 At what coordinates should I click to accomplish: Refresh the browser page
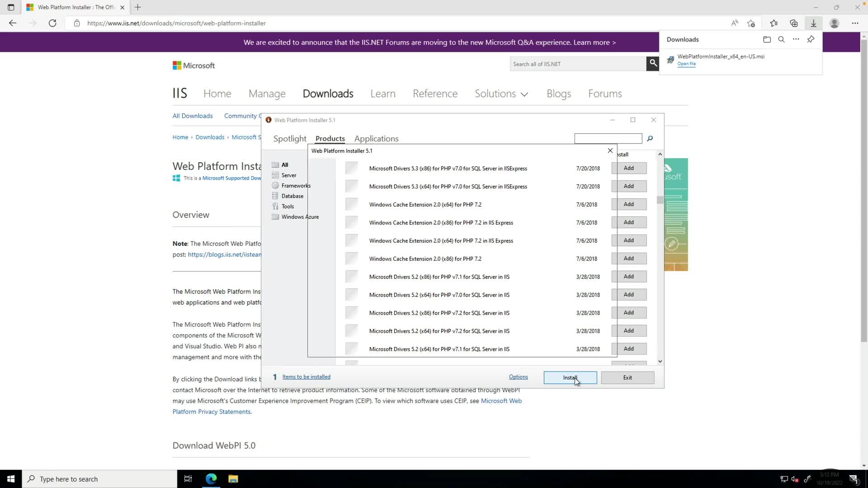tap(52, 23)
